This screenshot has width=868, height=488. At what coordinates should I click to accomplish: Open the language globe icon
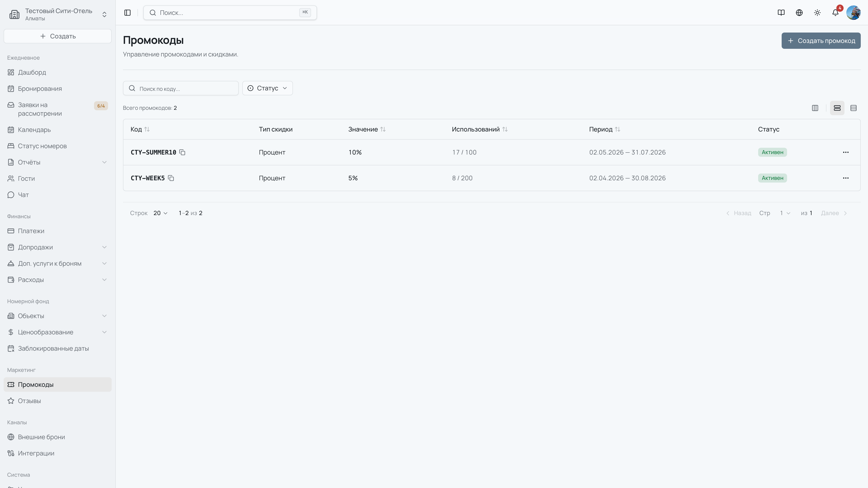tap(799, 12)
